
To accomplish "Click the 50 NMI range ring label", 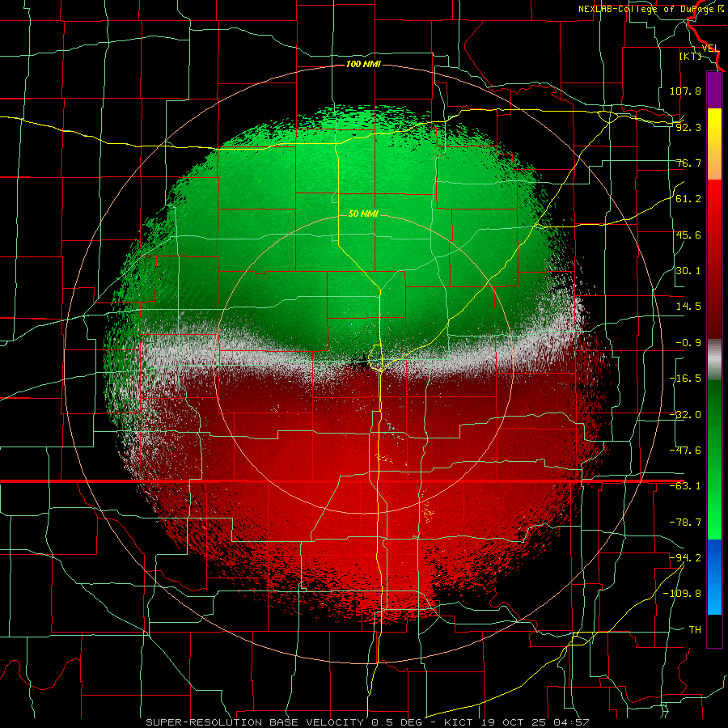I will click(363, 214).
